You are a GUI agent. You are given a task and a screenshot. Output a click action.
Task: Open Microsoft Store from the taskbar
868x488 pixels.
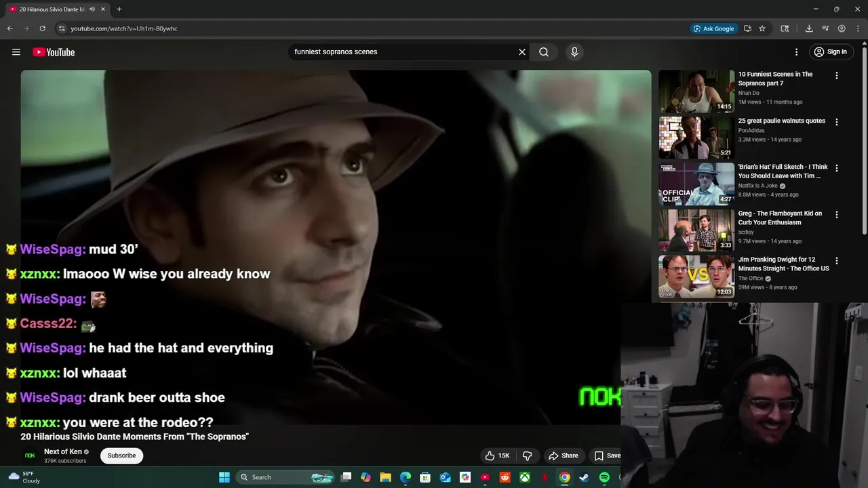[x=425, y=477]
